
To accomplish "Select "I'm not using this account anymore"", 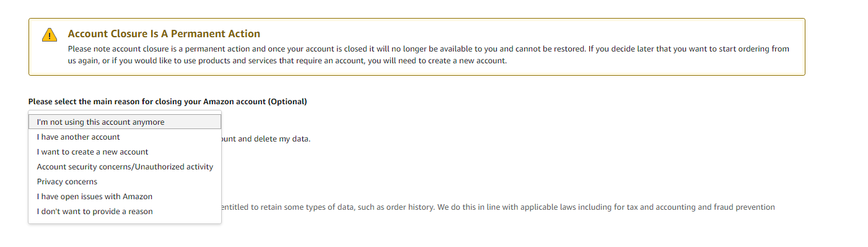I will pyautogui.click(x=125, y=122).
